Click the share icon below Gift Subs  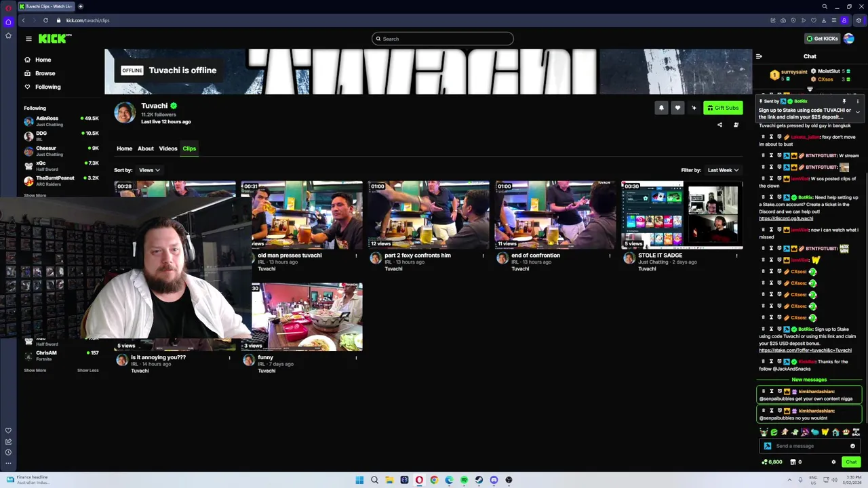[720, 125]
